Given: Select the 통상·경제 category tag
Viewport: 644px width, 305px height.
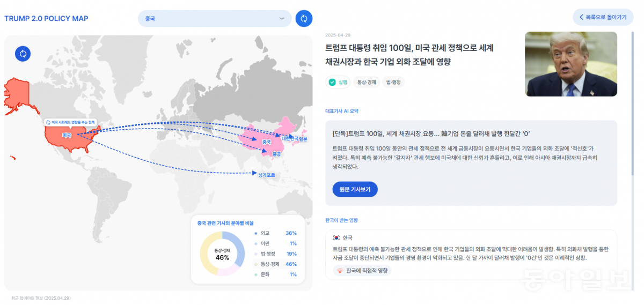Looking at the screenshot, I should click(x=366, y=82).
